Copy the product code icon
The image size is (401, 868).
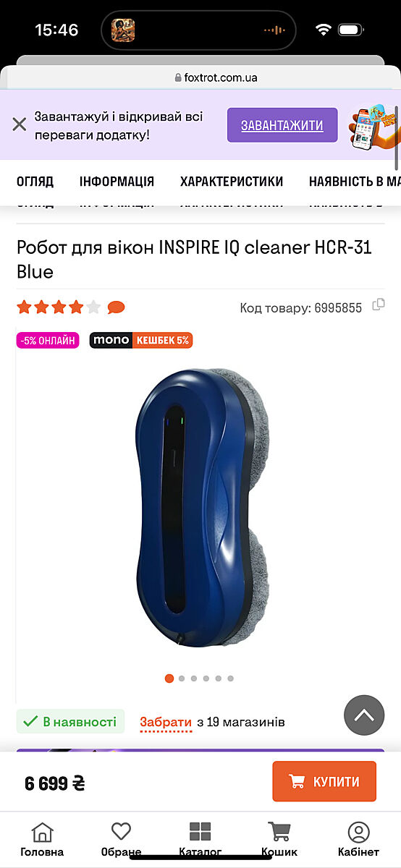[x=378, y=305]
